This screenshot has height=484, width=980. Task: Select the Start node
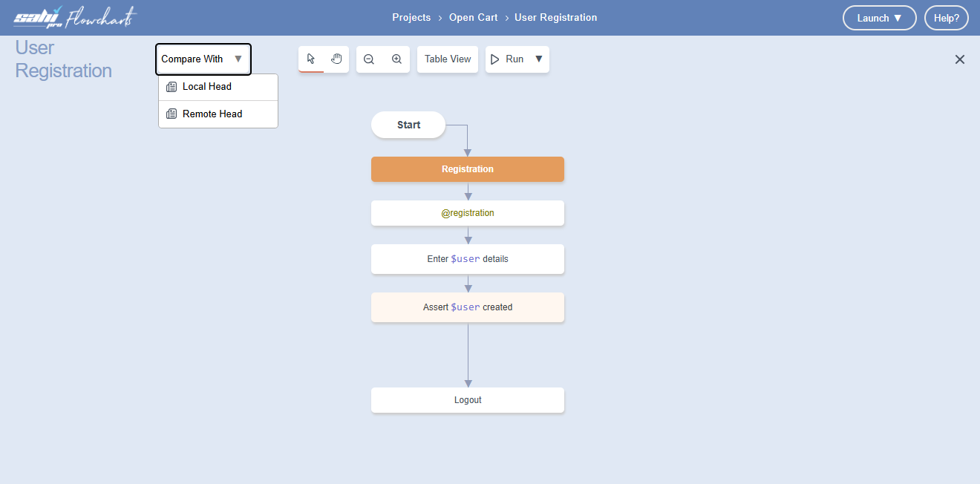(408, 125)
